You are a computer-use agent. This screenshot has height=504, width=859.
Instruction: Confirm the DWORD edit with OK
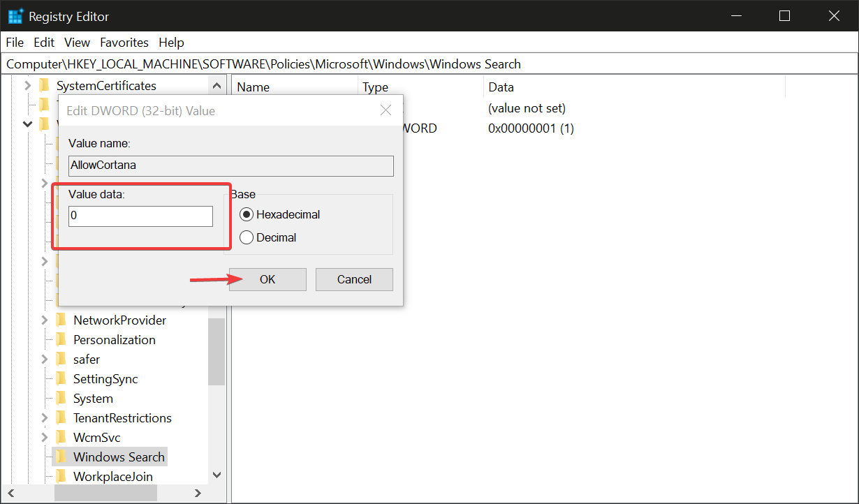click(x=267, y=279)
